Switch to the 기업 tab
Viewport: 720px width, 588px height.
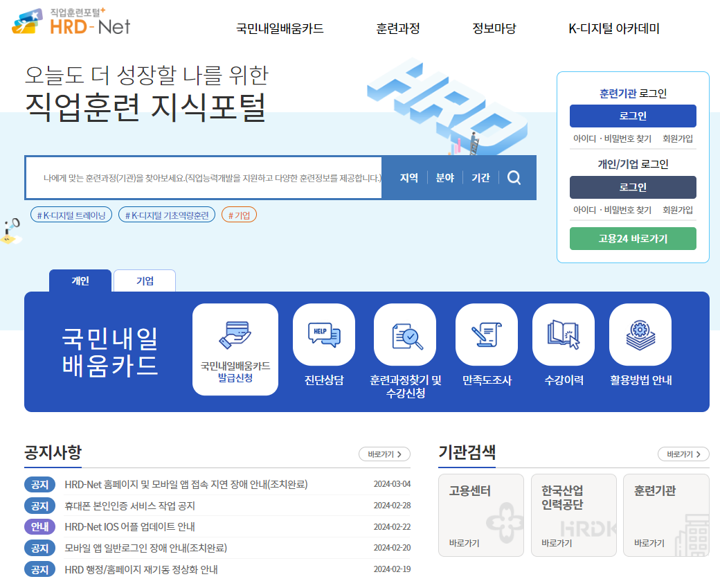coord(145,280)
